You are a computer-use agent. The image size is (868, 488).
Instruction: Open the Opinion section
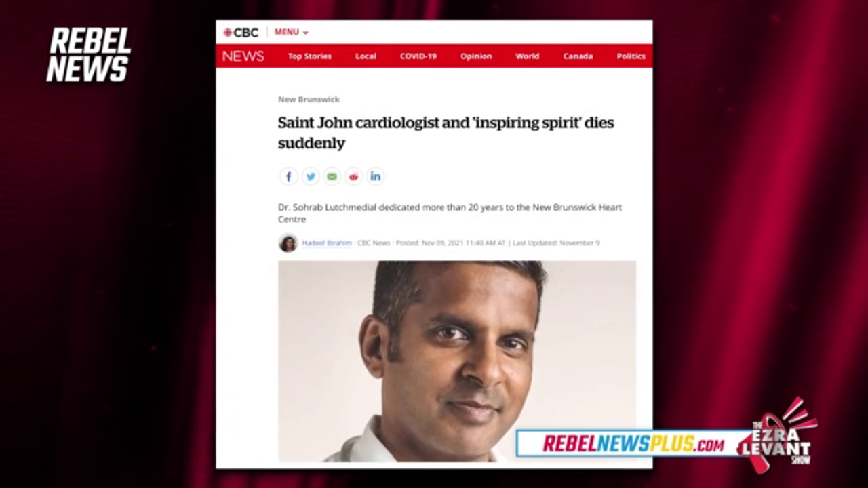[x=476, y=56]
